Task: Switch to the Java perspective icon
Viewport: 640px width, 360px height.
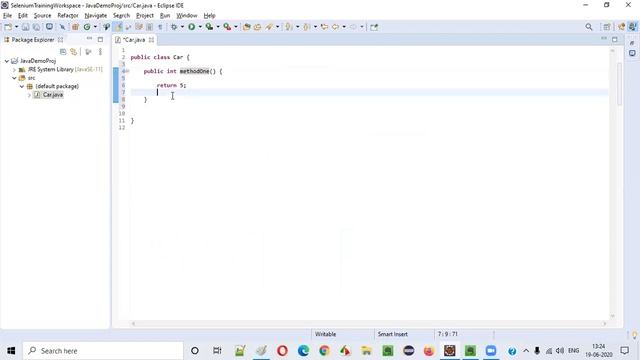Action: click(632, 27)
